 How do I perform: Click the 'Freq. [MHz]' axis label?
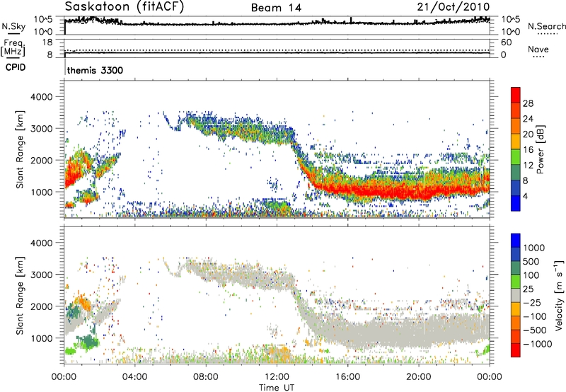(x=13, y=48)
